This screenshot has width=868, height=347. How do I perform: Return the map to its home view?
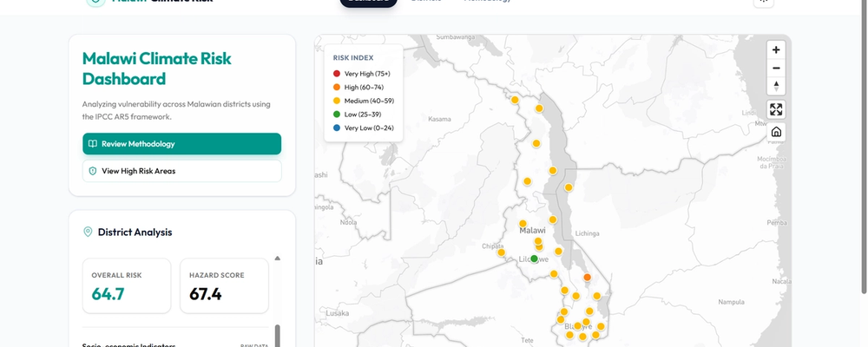pyautogui.click(x=776, y=132)
